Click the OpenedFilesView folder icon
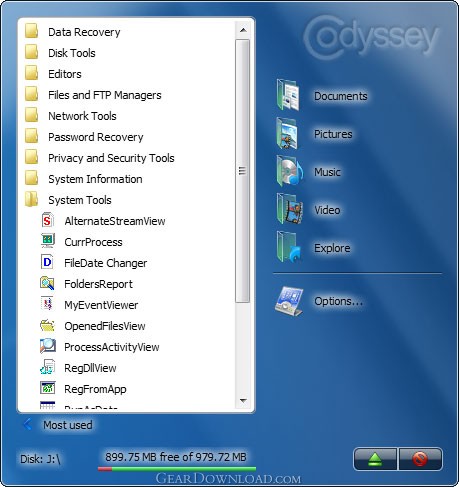The image size is (459, 487). click(x=47, y=325)
